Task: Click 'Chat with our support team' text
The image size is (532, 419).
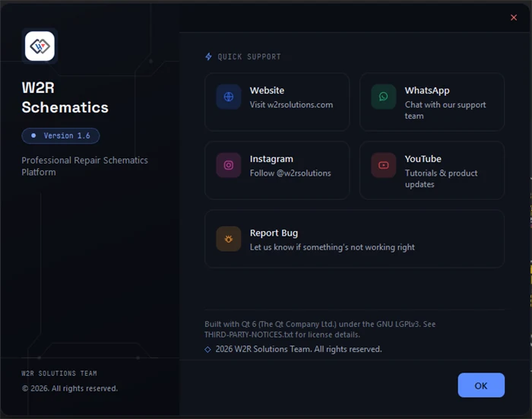Action: 445,110
